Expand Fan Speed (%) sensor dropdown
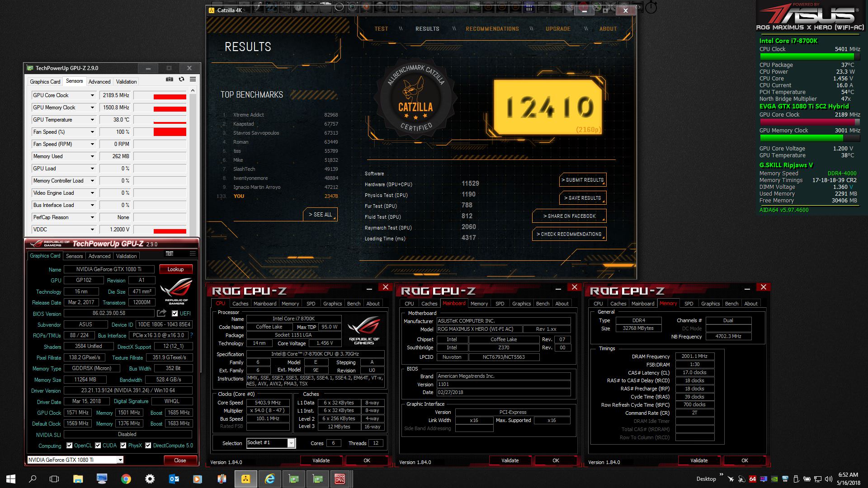Viewport: 868px width, 488px height. tap(92, 132)
